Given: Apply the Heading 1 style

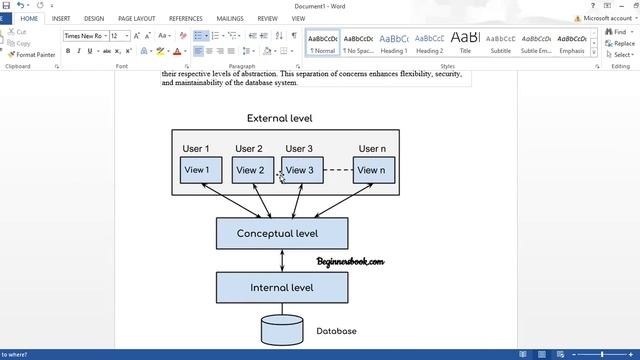Looking at the screenshot, I should [394, 43].
